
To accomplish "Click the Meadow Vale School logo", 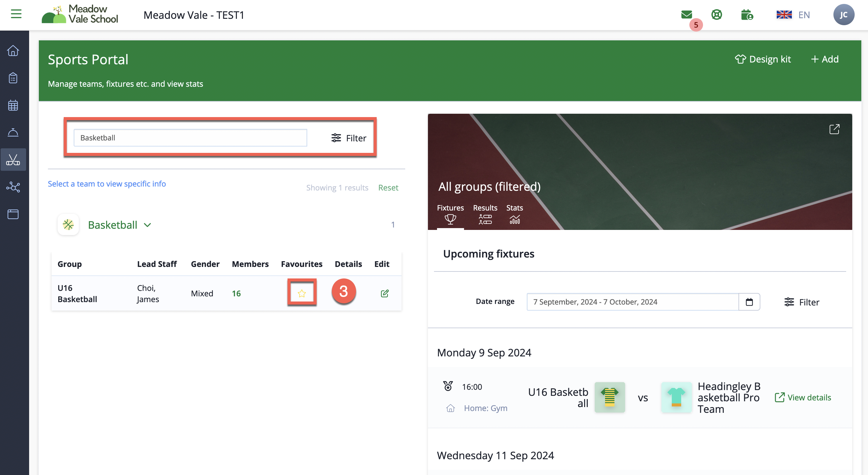I will [x=80, y=14].
